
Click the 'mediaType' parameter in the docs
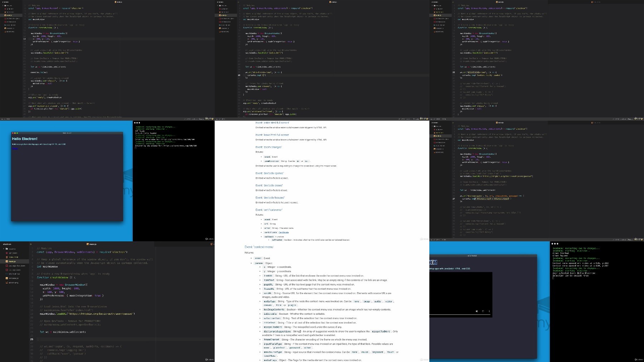pos(269,301)
